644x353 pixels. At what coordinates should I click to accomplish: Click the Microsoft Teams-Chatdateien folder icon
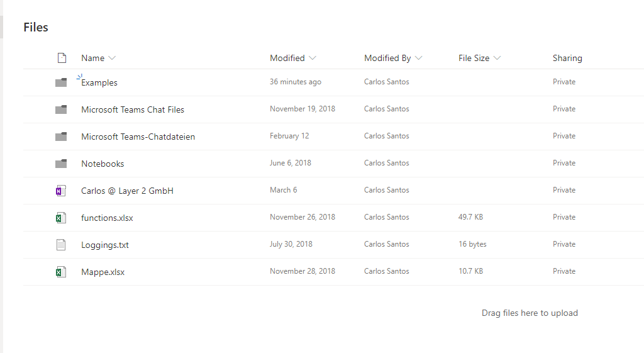[61, 137]
